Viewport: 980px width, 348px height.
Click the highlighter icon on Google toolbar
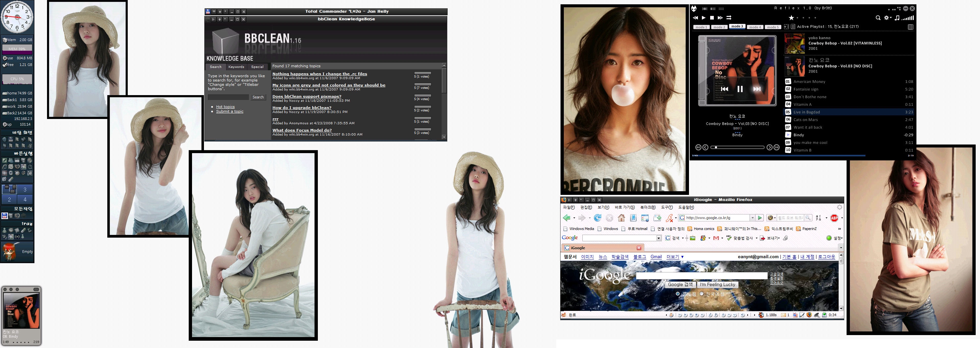(x=785, y=238)
